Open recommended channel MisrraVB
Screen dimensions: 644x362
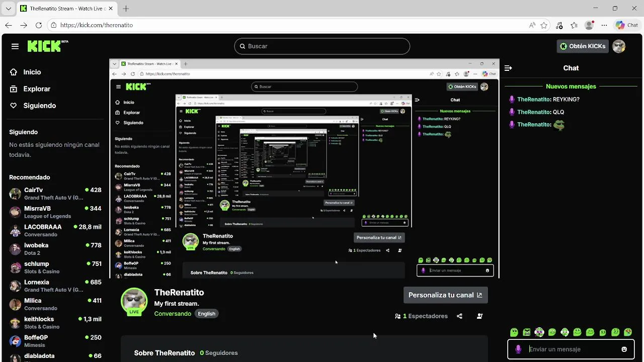(55, 212)
